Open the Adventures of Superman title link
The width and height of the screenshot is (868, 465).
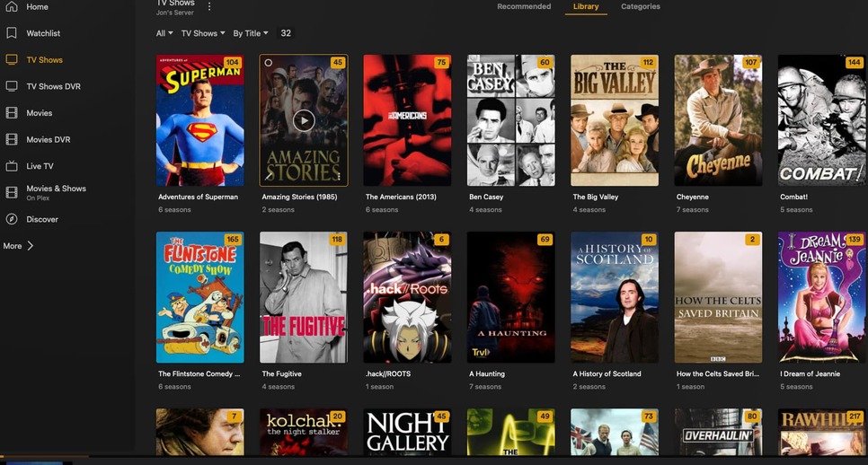pos(199,197)
